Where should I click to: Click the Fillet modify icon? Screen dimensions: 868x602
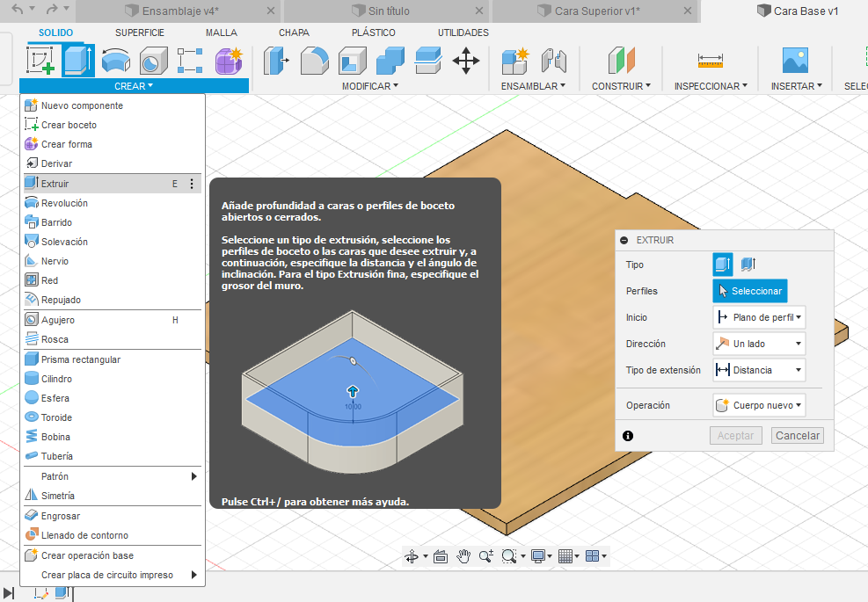[315, 61]
